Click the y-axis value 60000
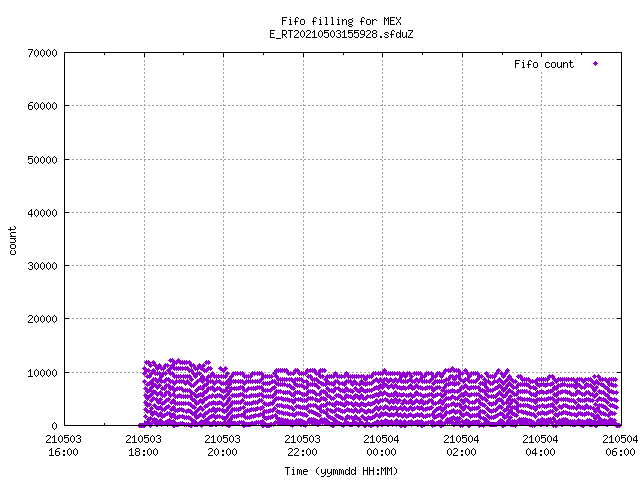This screenshot has width=640, height=480. point(42,106)
